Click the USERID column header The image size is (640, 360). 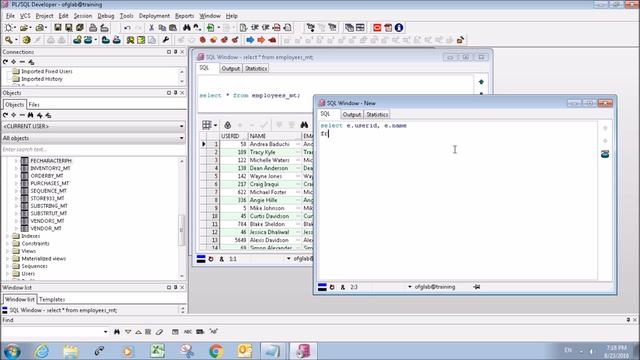234,136
